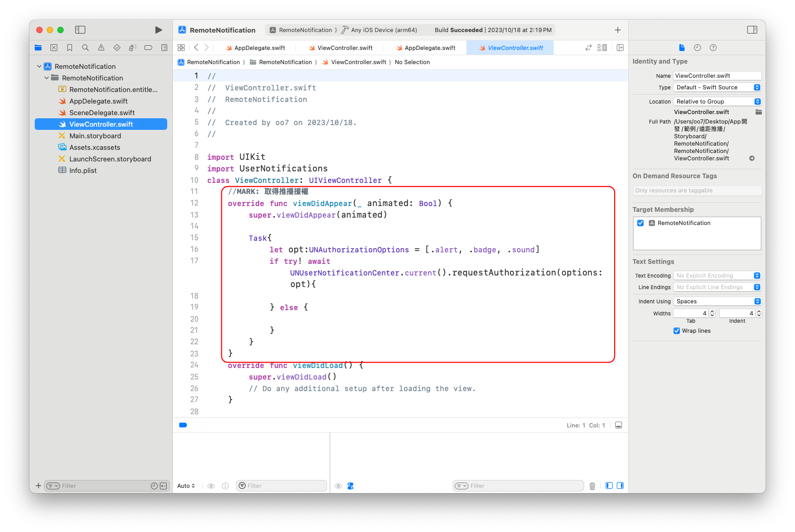Disable the Wrap lines checkbox
Screen dimensions: 795x532
677,331
